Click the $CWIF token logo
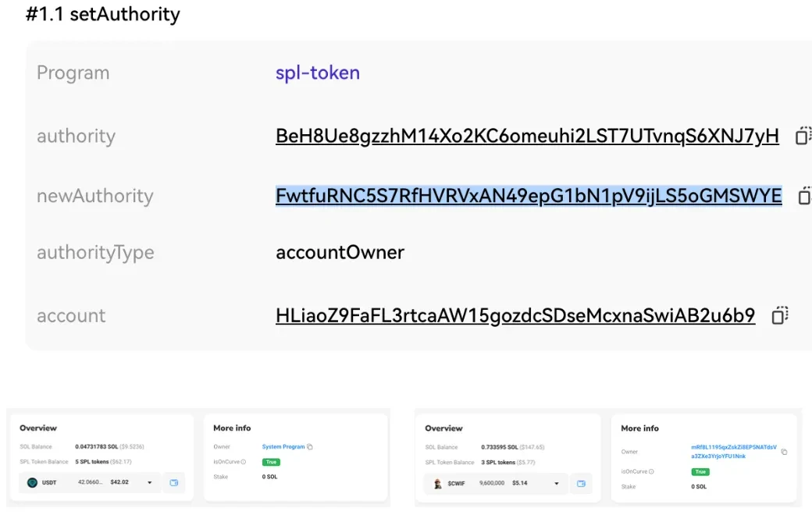Screen dimensions: 812x515 438,484
